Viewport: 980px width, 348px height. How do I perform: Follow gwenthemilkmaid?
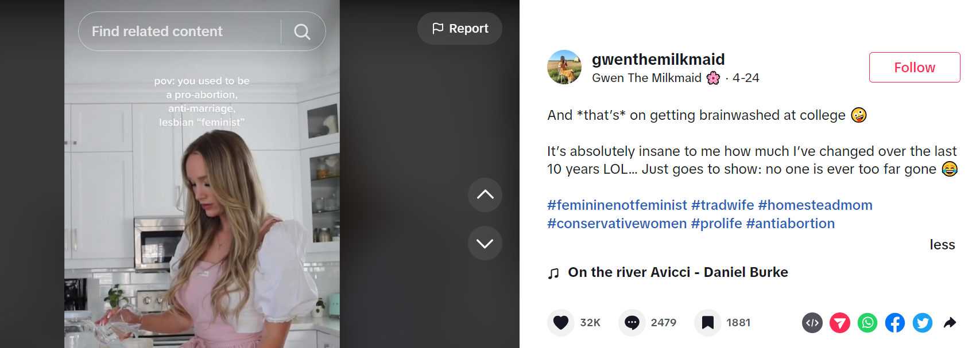pyautogui.click(x=914, y=68)
